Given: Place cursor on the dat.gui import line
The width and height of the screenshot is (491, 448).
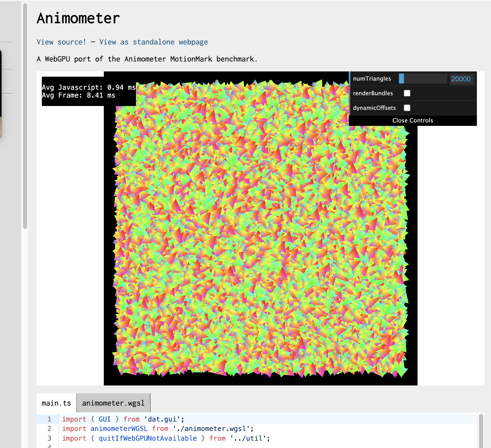Looking at the screenshot, I should pyautogui.click(x=162, y=419).
